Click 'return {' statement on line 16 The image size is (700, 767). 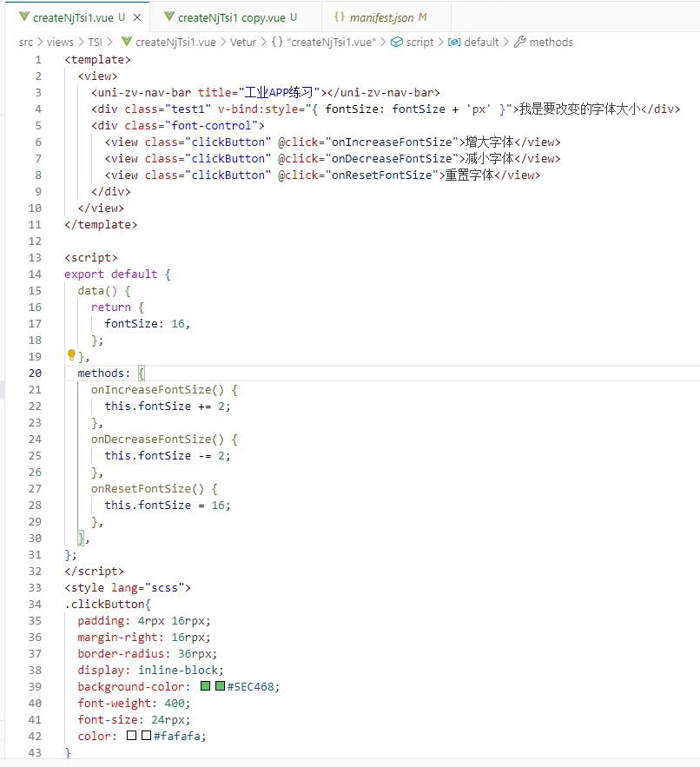(117, 307)
